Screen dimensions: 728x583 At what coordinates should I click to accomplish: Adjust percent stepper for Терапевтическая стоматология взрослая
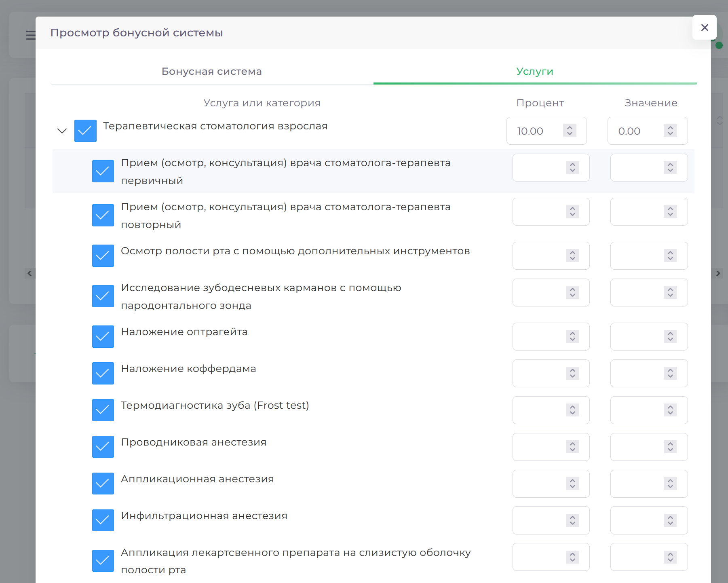pos(570,131)
